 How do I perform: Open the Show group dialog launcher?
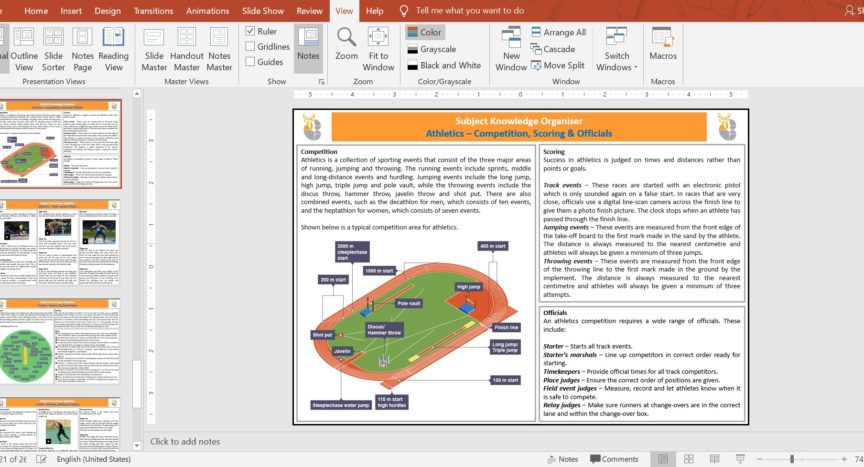click(x=321, y=82)
